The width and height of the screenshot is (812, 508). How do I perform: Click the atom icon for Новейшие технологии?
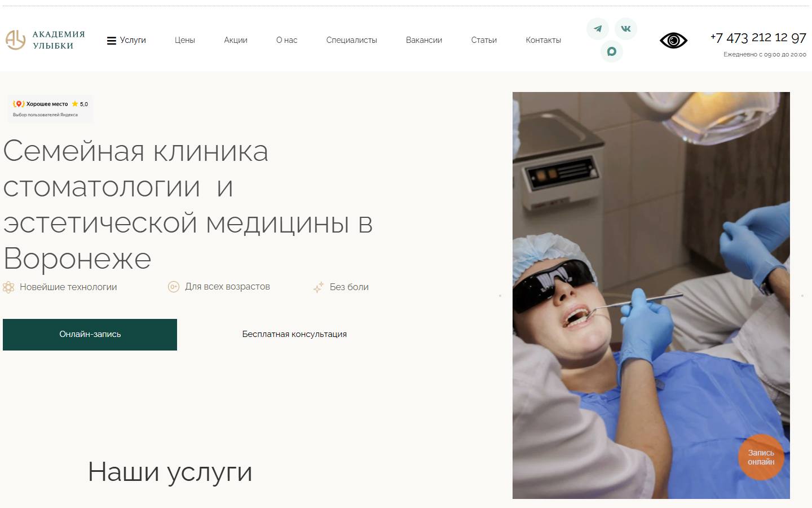tap(8, 287)
